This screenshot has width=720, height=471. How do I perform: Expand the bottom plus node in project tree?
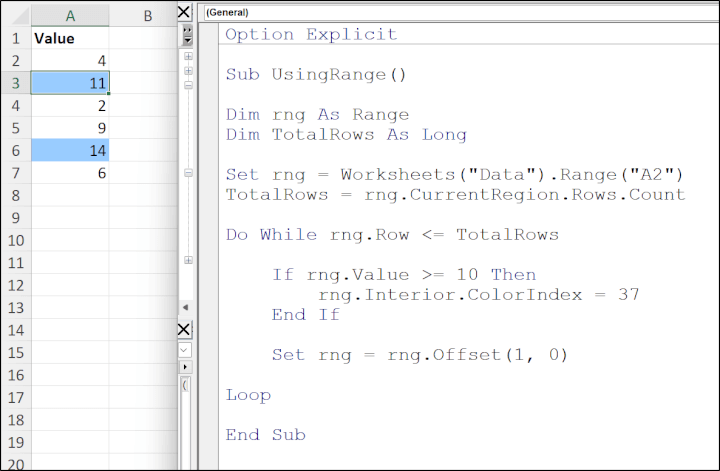pos(188,260)
